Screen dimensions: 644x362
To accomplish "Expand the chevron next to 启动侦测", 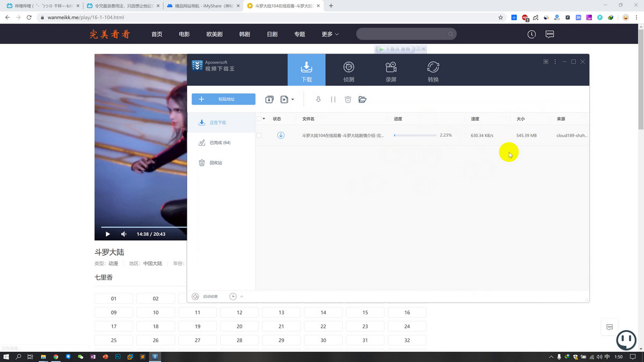I will coord(241,296).
